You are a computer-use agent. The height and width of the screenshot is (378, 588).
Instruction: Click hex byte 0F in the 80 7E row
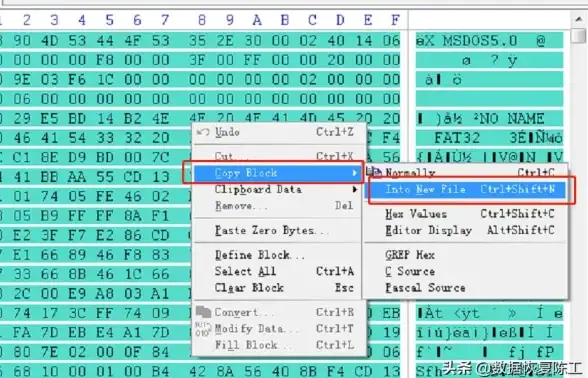click(x=132, y=352)
